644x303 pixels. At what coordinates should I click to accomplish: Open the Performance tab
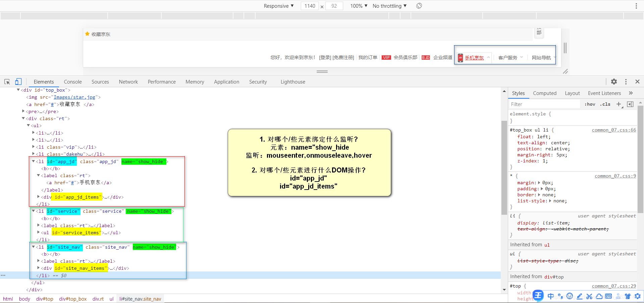(x=162, y=82)
